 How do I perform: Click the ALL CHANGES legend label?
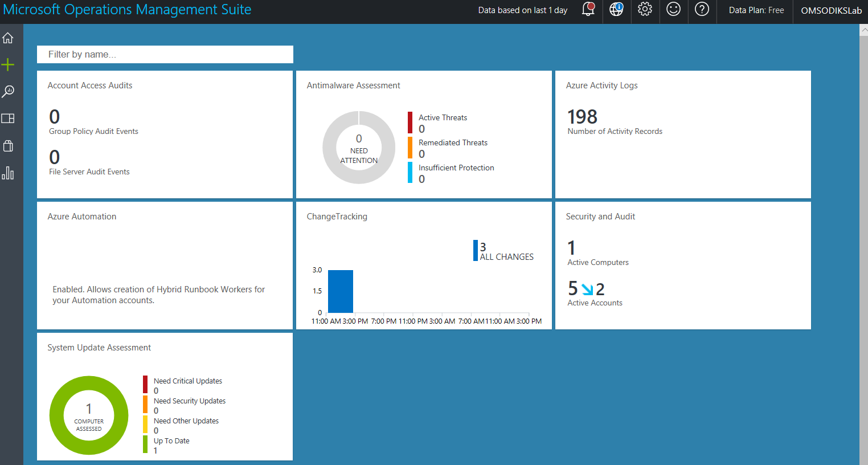coord(507,257)
